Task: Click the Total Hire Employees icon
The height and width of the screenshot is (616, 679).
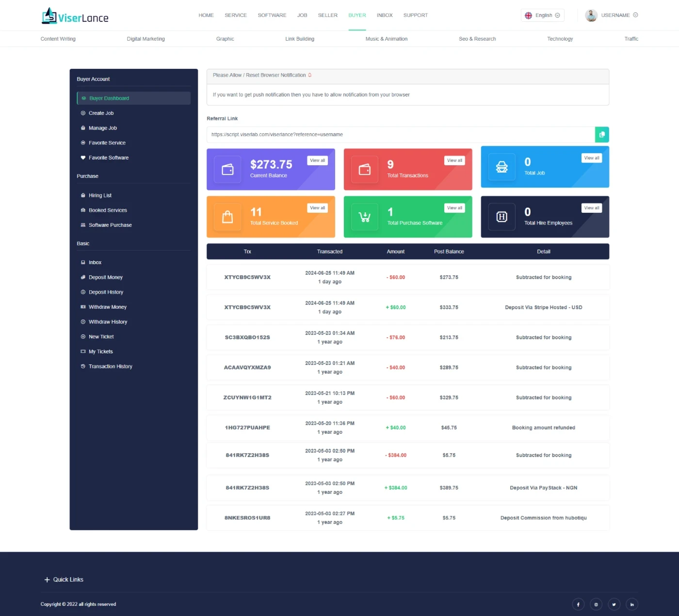Action: pos(501,217)
